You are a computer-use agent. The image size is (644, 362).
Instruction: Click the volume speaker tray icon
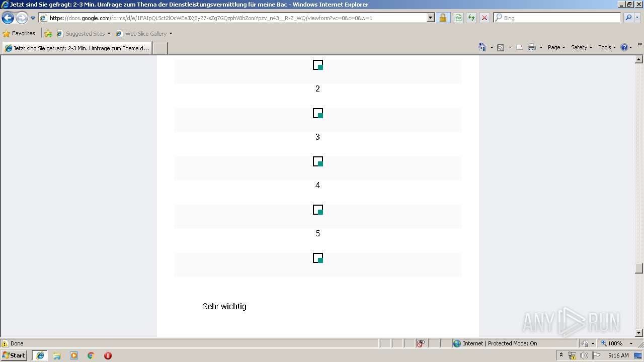pyautogui.click(x=584, y=355)
